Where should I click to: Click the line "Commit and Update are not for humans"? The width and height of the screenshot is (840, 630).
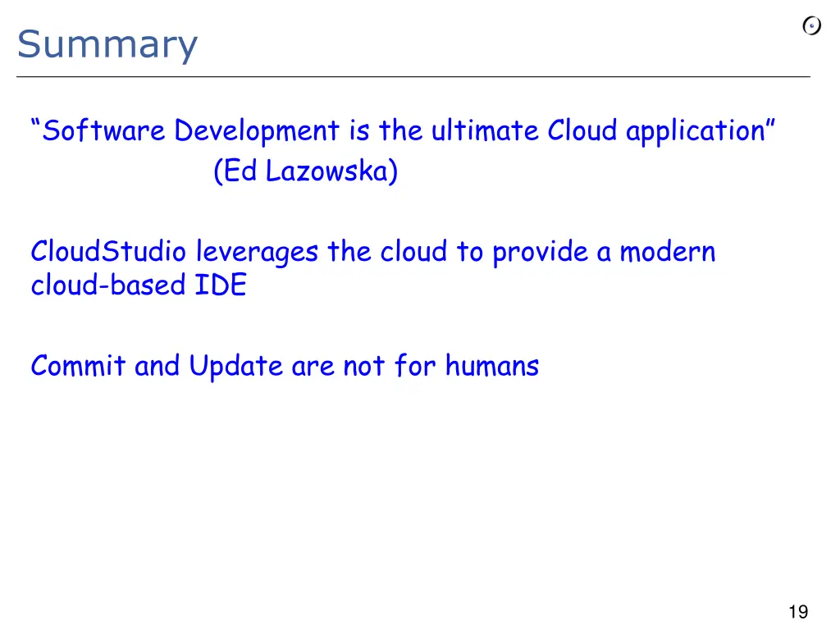[285, 367]
